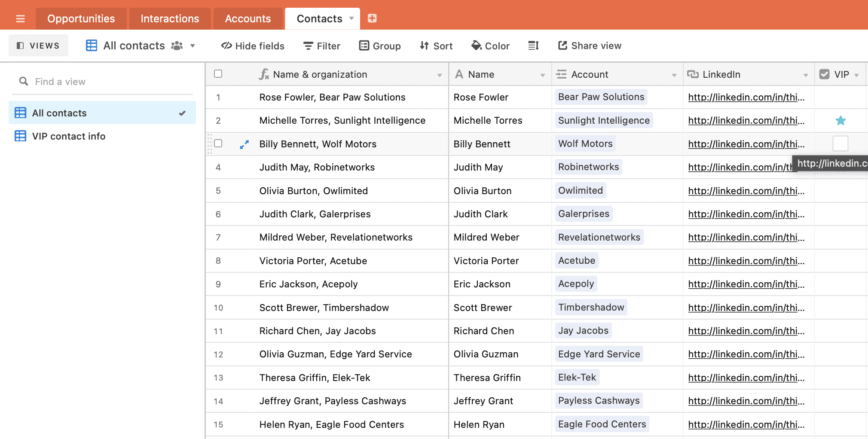This screenshot has width=868, height=439.
Task: Click the Share view button
Action: click(590, 46)
